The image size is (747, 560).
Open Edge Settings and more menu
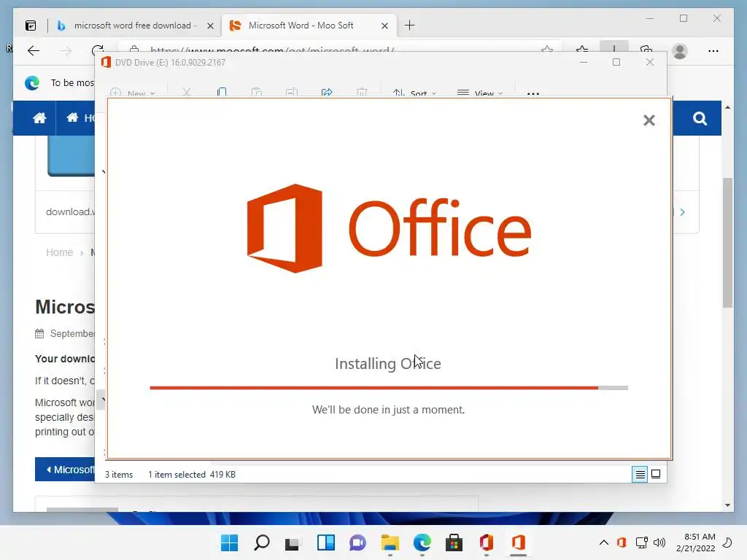(x=713, y=50)
